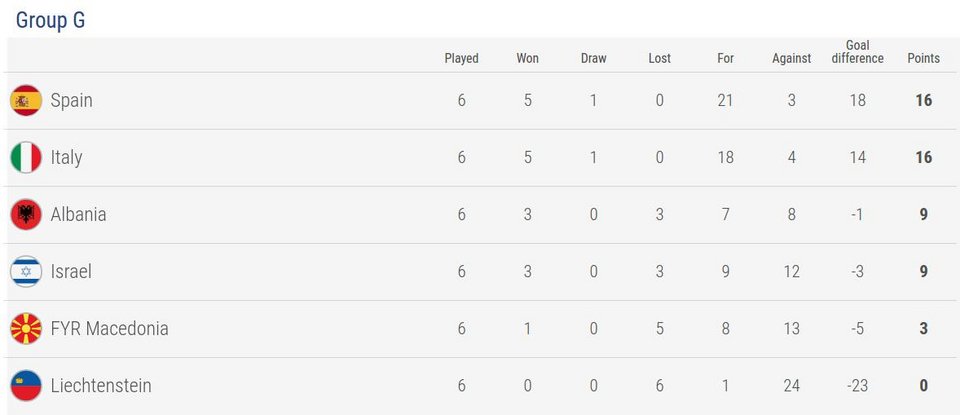The width and height of the screenshot is (960, 415).
Task: Click the Spain flag icon
Action: [x=26, y=100]
